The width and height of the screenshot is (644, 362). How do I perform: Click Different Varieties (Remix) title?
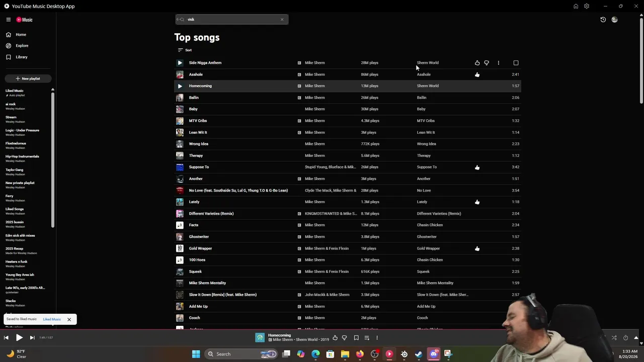click(211, 214)
